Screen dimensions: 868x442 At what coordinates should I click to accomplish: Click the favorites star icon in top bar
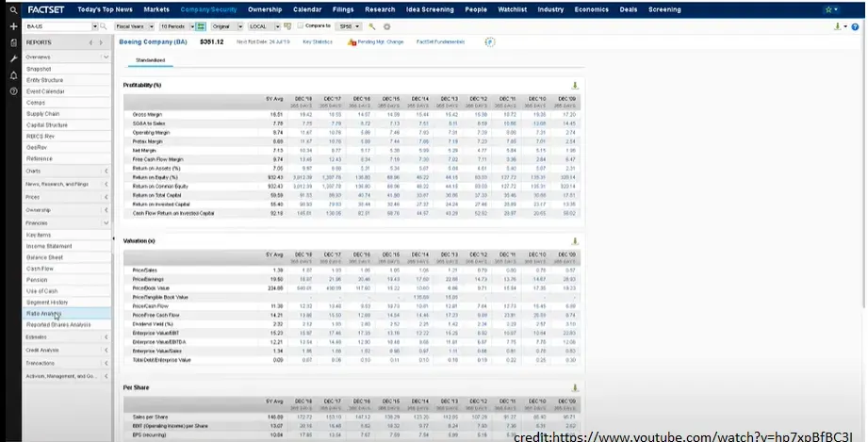(829, 9)
